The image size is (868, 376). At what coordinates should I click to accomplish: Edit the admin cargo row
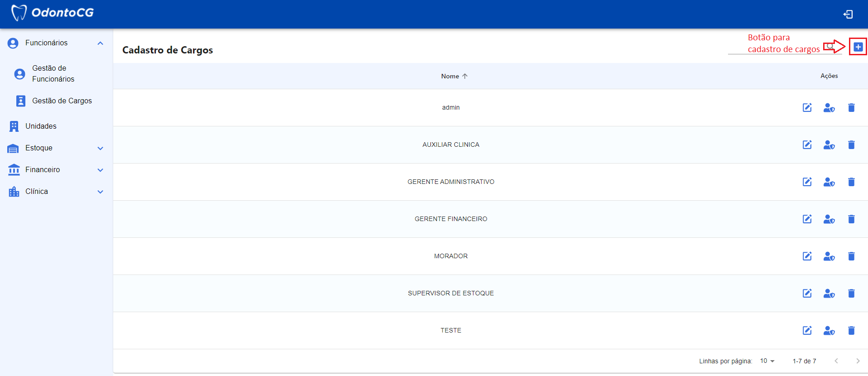pos(807,107)
